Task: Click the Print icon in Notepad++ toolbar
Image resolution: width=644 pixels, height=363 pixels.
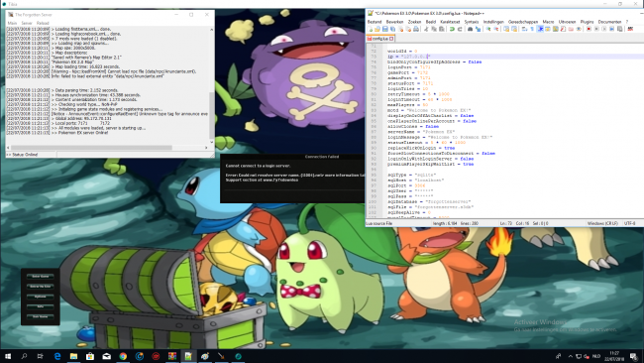Action: coord(416,29)
